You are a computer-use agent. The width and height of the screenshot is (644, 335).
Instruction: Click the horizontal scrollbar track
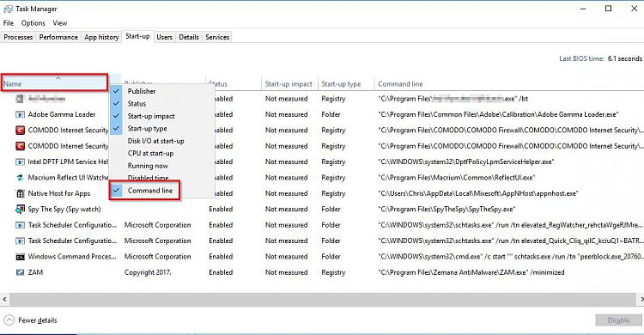point(322,299)
